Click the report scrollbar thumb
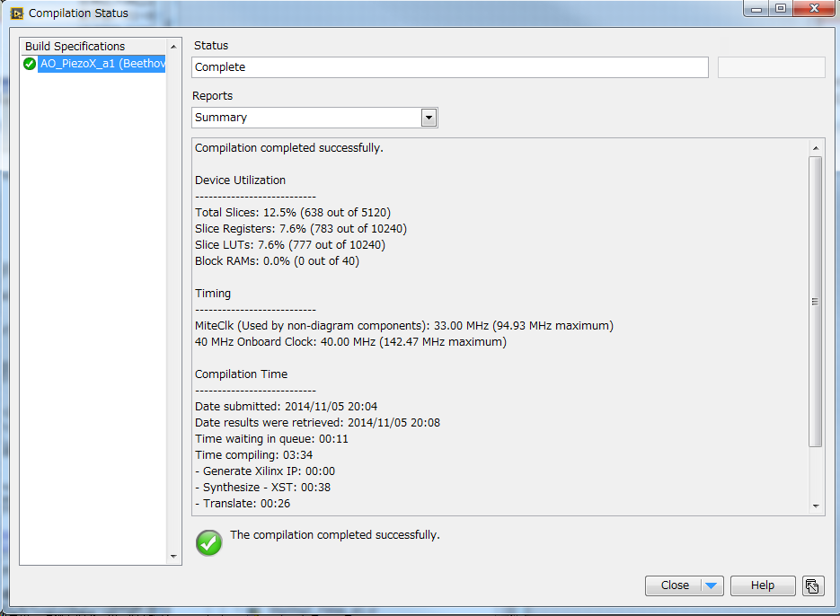 (816, 302)
